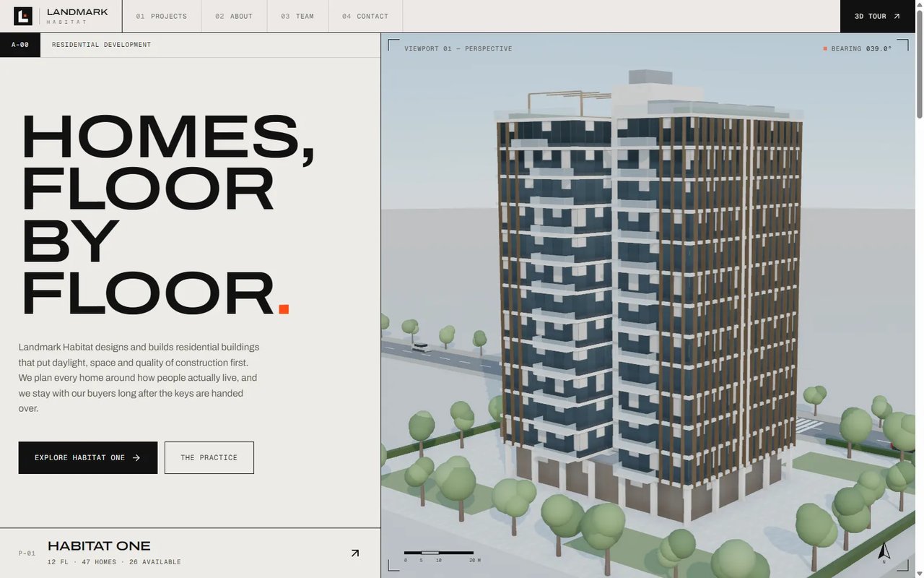Viewport: 924px width, 578px height.
Task: Click the Residential Development label
Action: click(x=102, y=45)
